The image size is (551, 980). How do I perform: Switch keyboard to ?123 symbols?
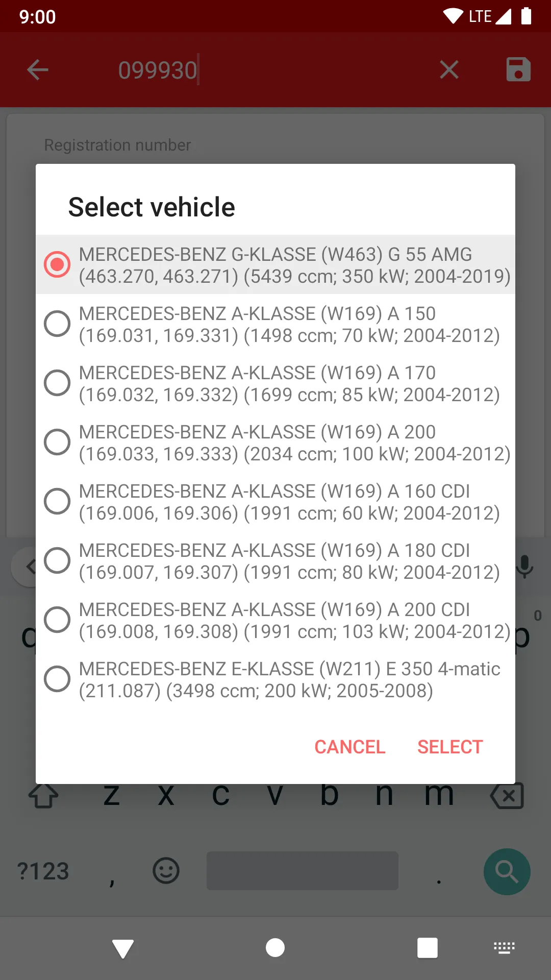pyautogui.click(x=43, y=871)
